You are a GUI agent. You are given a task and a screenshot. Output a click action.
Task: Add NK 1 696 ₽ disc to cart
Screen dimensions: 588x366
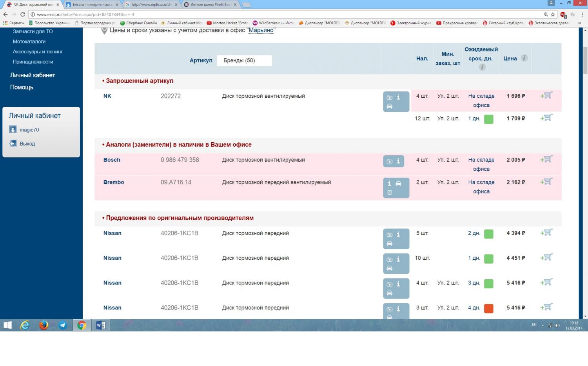546,95
